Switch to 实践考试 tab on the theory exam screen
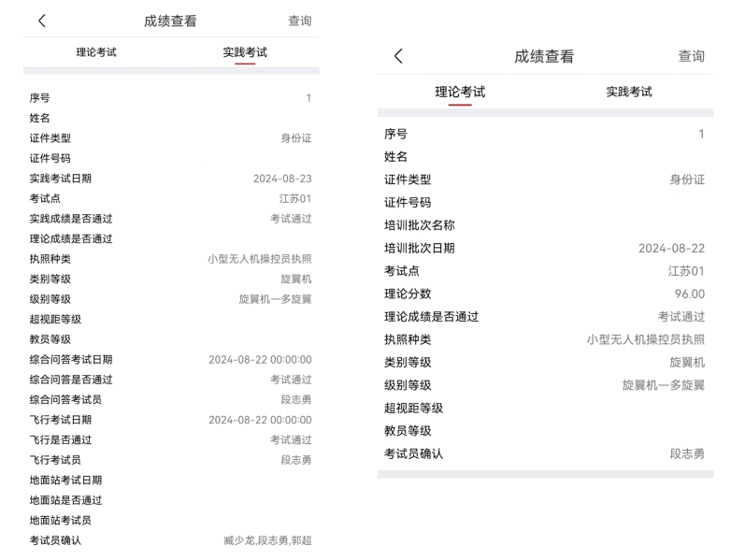Screen dimensions: 746x560 [x=629, y=92]
